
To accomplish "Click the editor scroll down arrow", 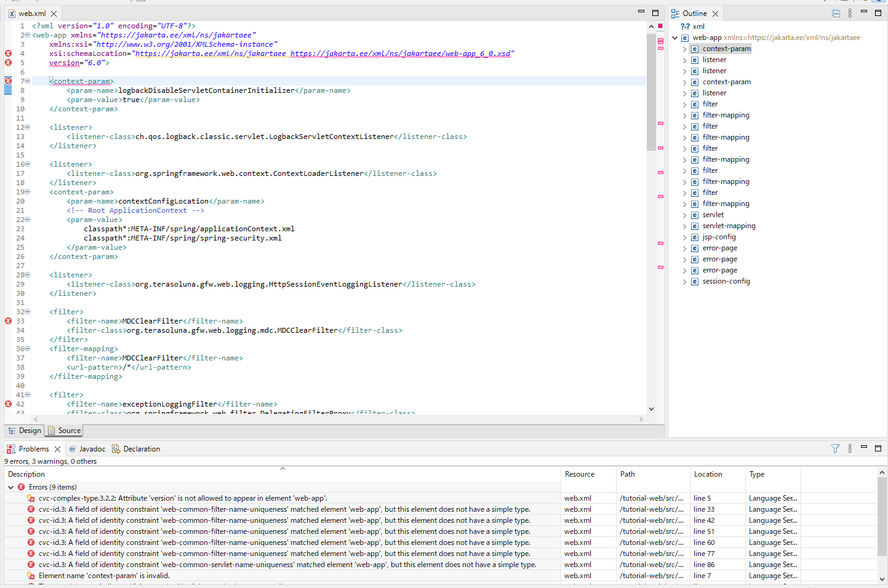I will [651, 409].
